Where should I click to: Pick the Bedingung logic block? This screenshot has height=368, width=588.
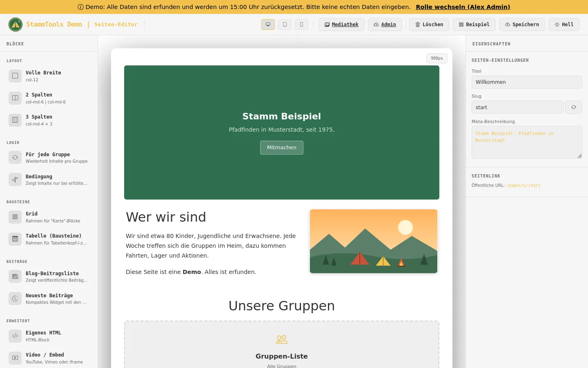(x=49, y=180)
